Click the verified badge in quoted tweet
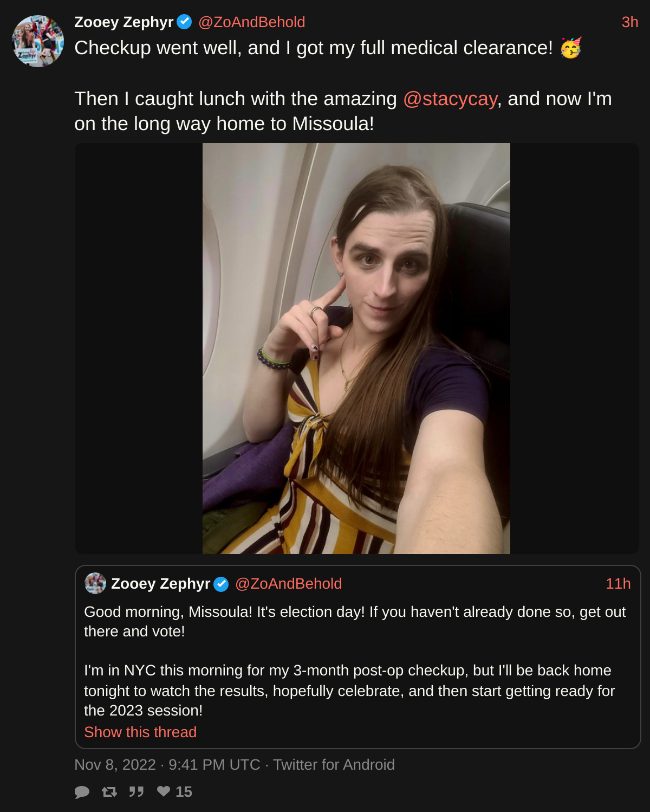650x812 pixels. coord(221,584)
